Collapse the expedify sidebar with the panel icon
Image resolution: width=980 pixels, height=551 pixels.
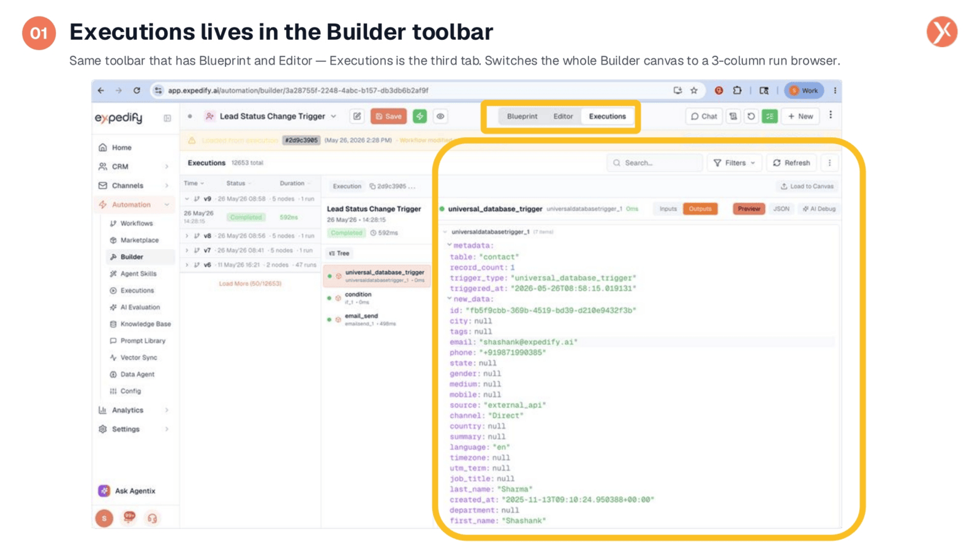[167, 118]
